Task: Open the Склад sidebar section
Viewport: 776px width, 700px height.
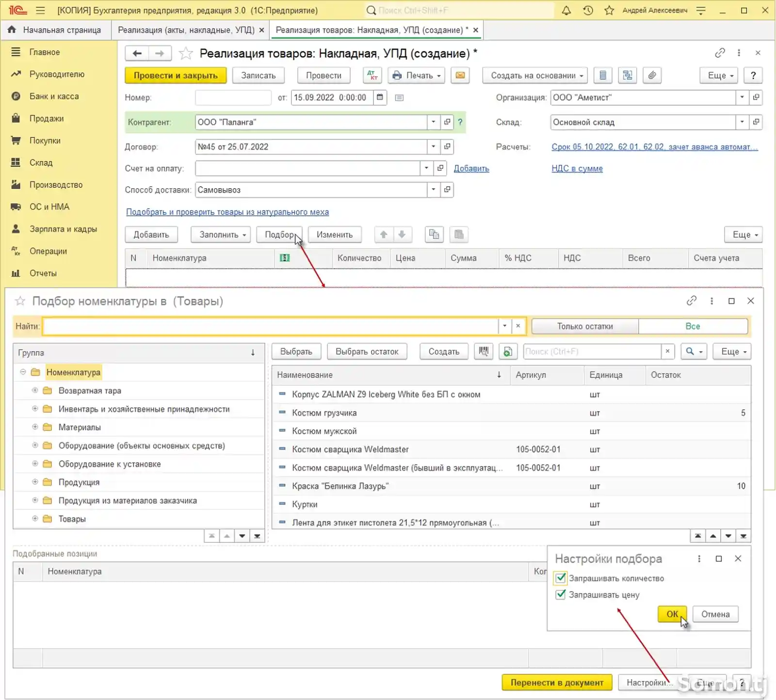Action: click(x=41, y=163)
